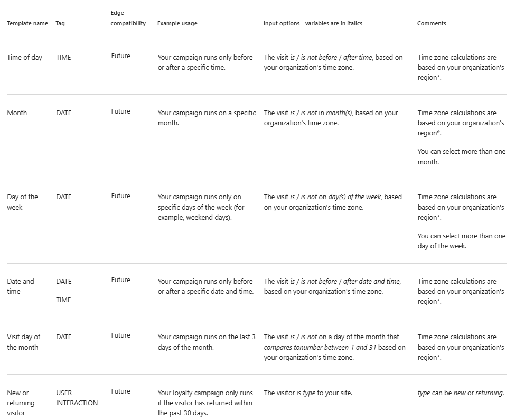This screenshot has height=420, width=515.
Task: Select the "Day of the week" template name
Action: 22,202
